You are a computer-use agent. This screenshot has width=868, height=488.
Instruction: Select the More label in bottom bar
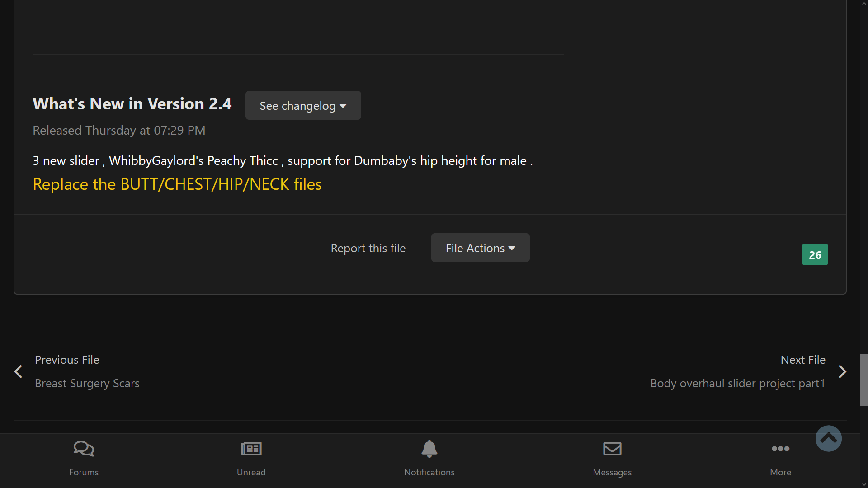click(781, 472)
